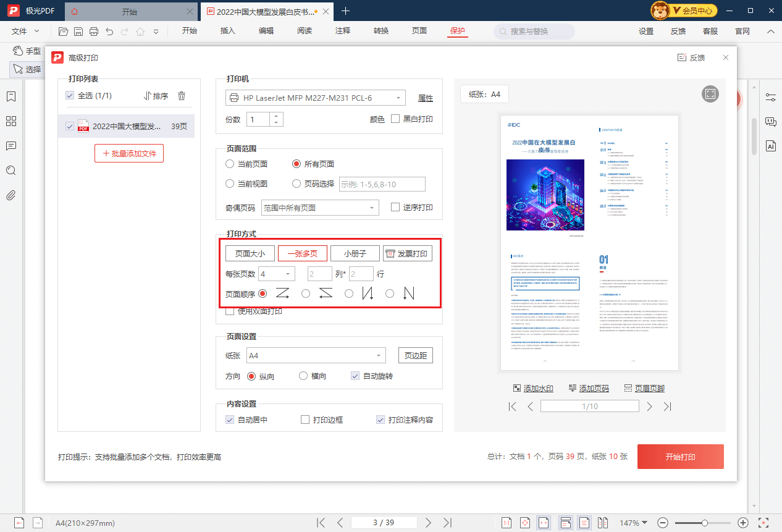Select 1:1 actual size view in status bar
Screen dimensions: 782x532
(507, 522)
